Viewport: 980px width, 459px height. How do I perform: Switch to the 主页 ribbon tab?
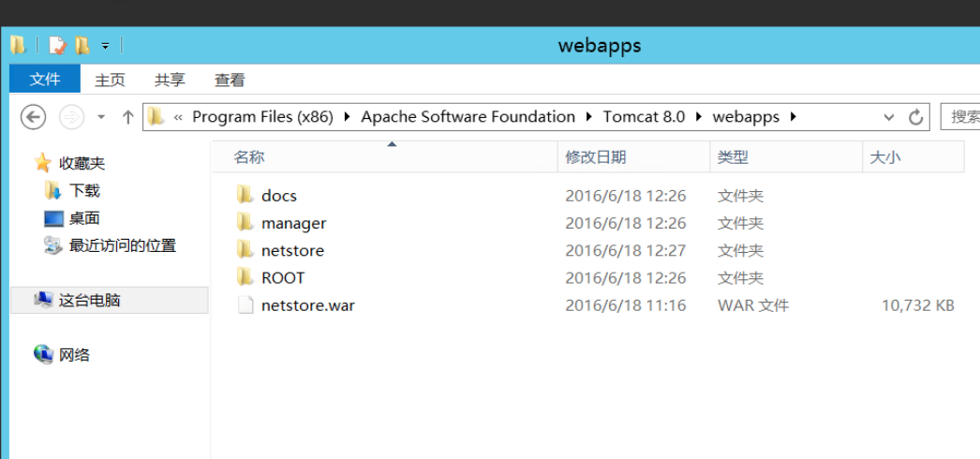point(110,80)
